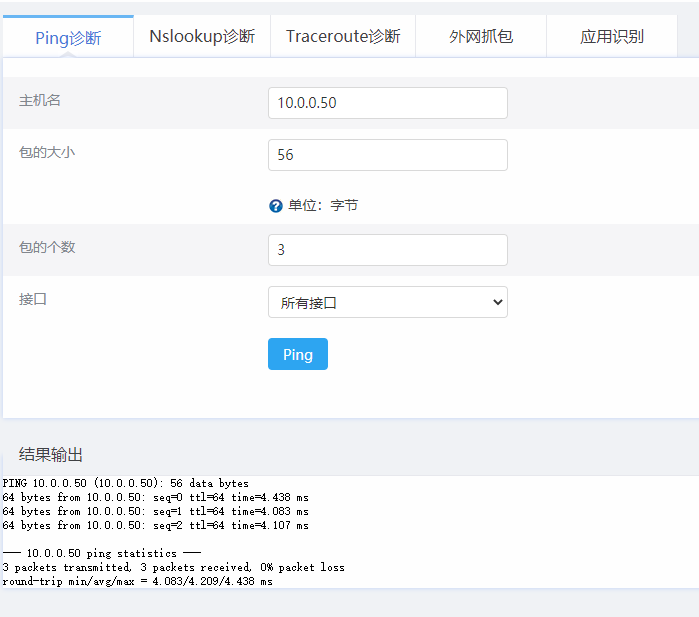The image size is (699, 617).
Task: Select the 外网抓包 tab
Action: (x=481, y=37)
